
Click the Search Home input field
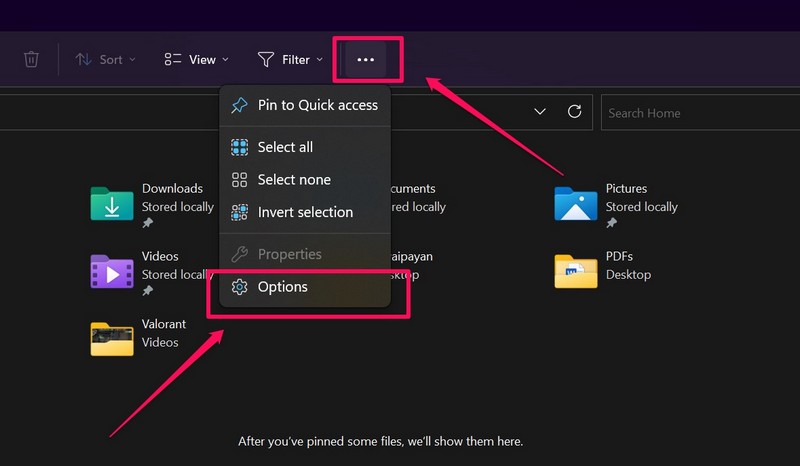click(695, 113)
